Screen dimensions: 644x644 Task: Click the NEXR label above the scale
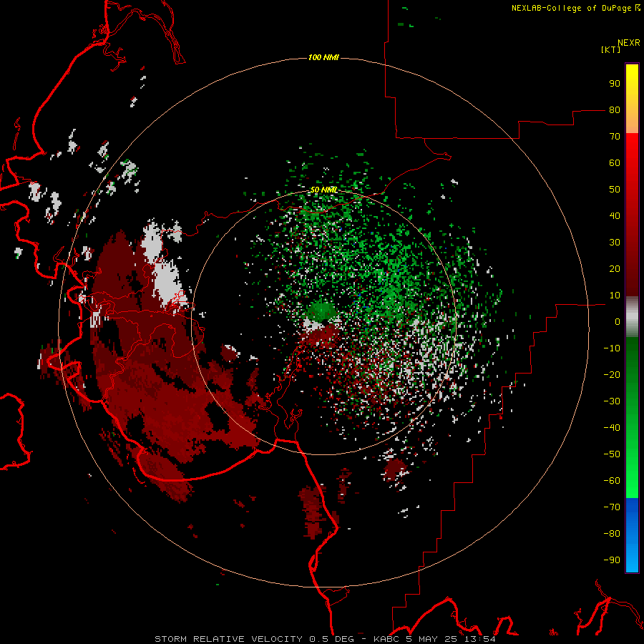629,43
